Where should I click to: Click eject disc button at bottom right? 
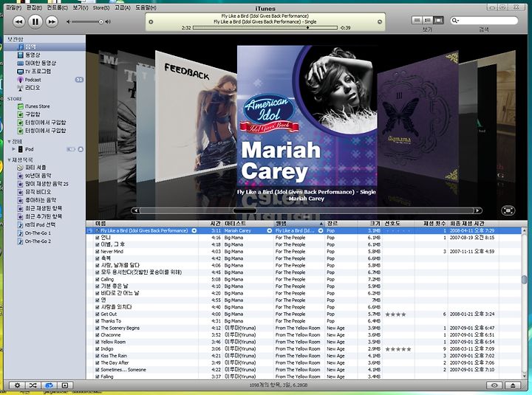(x=513, y=385)
